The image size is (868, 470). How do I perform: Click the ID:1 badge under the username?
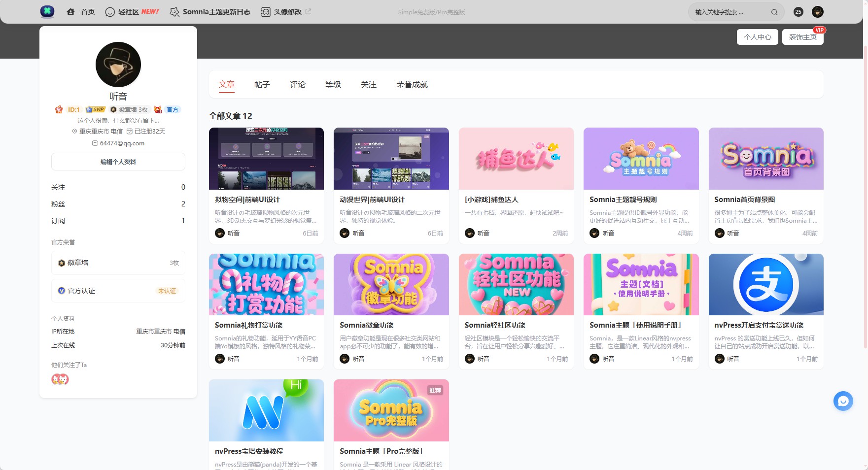tap(73, 110)
